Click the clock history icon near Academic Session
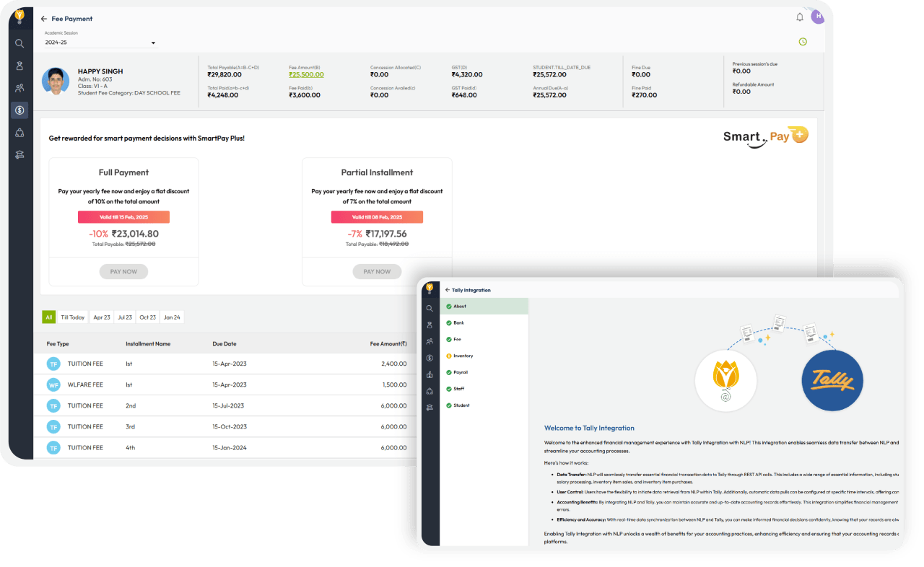924x567 pixels. point(803,42)
